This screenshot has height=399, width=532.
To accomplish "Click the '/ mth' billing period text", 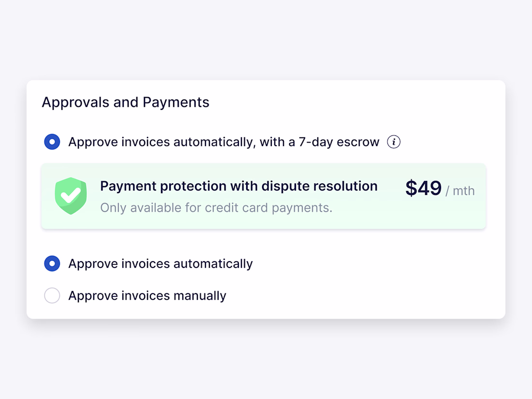I will pos(460,191).
